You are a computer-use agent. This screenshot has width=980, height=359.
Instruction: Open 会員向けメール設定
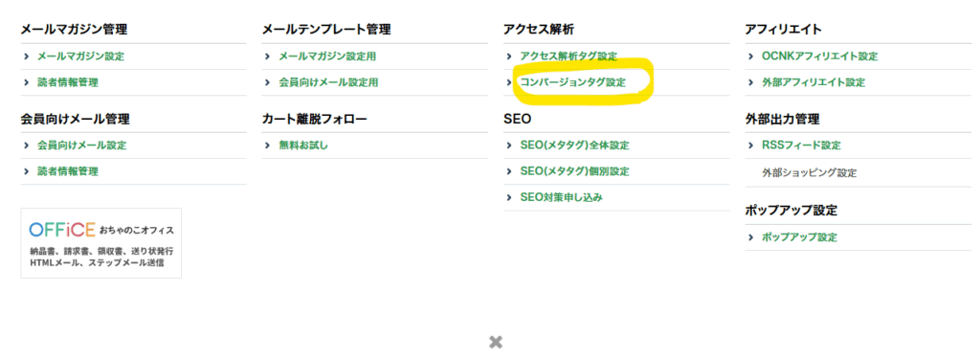point(82,146)
